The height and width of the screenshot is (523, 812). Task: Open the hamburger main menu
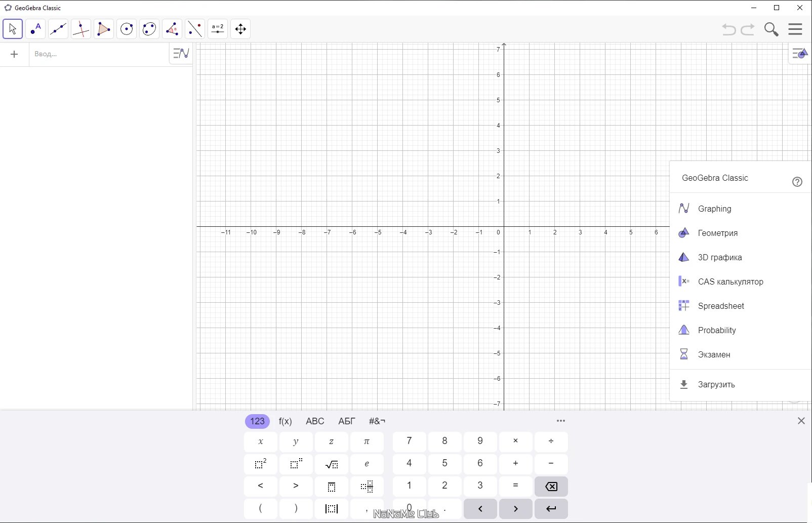click(795, 29)
